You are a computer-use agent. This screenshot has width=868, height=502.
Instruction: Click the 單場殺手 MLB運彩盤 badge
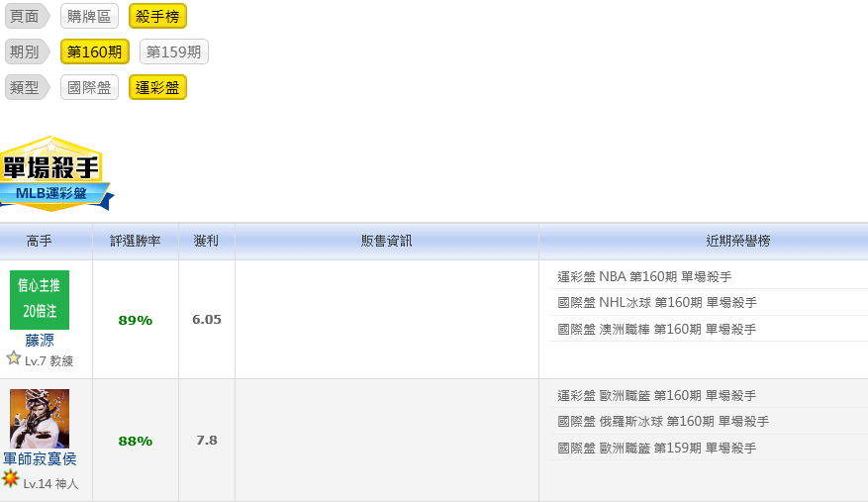click(55, 173)
